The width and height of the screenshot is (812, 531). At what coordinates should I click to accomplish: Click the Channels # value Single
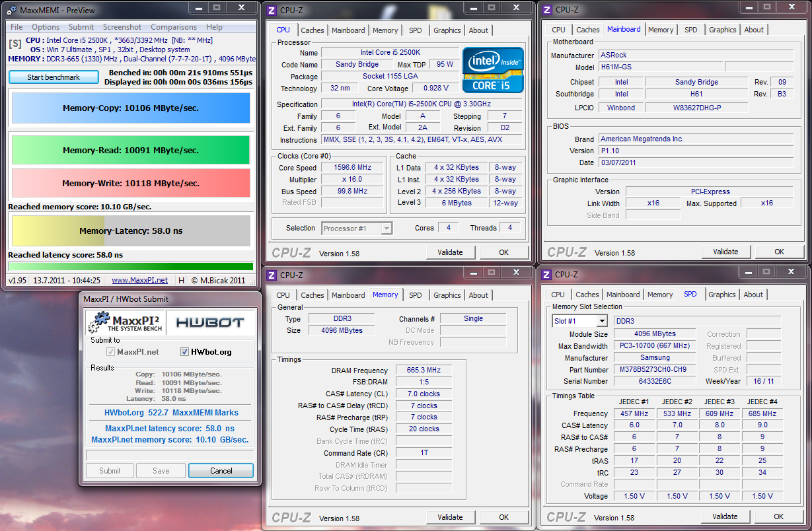(x=473, y=318)
